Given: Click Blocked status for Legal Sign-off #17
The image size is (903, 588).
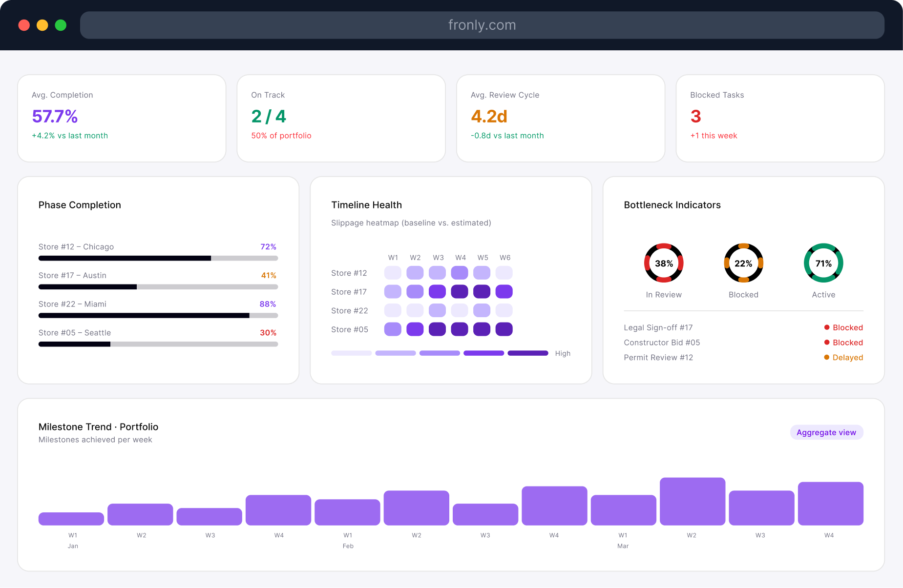Looking at the screenshot, I should (x=843, y=327).
